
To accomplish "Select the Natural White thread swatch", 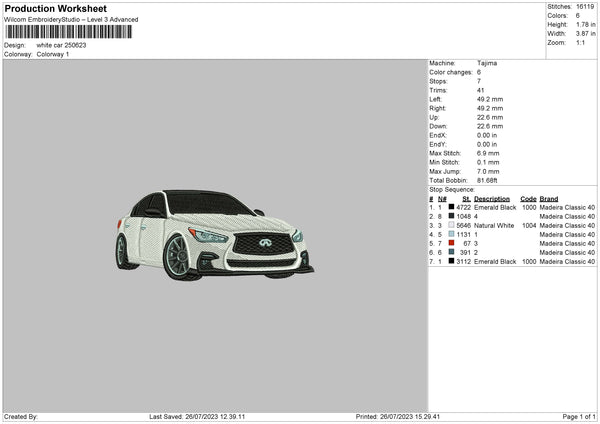I will pyautogui.click(x=452, y=225).
